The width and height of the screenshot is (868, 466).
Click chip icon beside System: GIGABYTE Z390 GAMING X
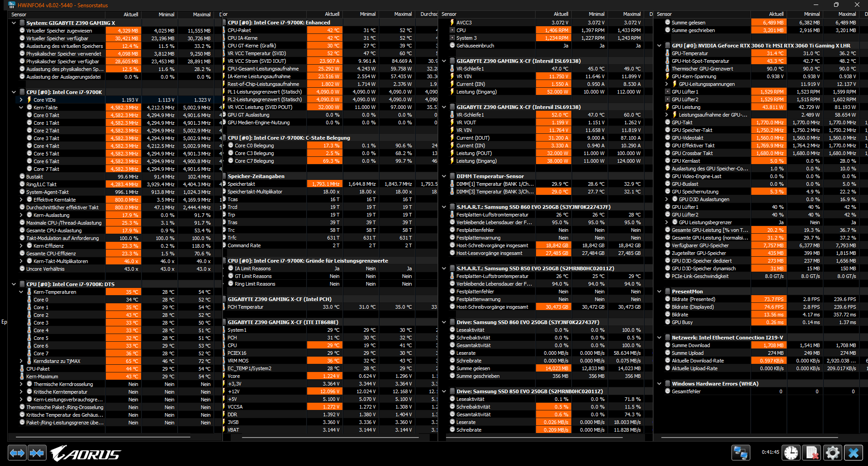coord(22,23)
